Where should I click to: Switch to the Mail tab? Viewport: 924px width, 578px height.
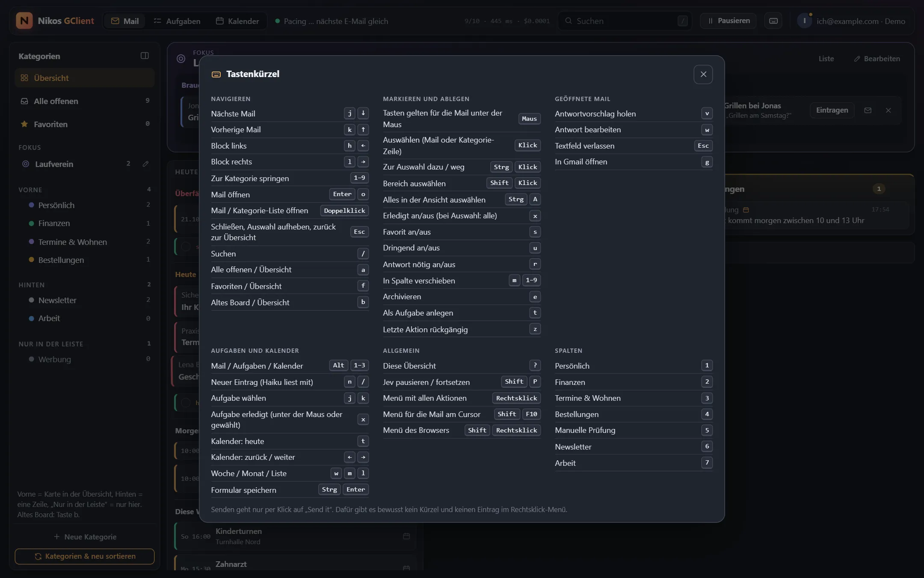coord(125,21)
